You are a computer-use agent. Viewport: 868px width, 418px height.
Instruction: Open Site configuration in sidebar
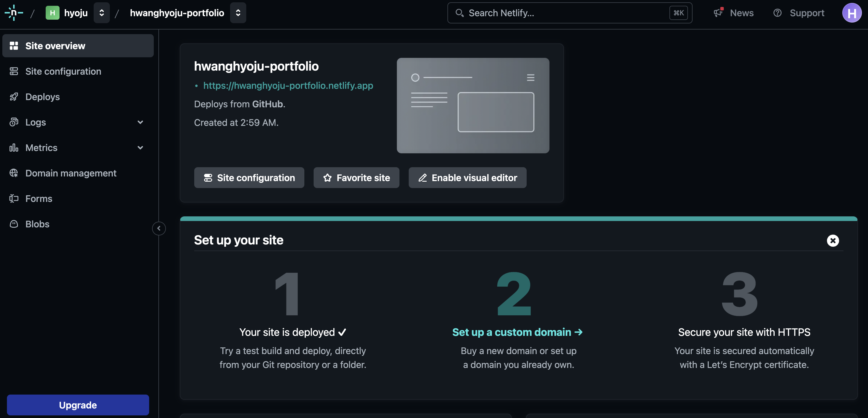tap(63, 71)
